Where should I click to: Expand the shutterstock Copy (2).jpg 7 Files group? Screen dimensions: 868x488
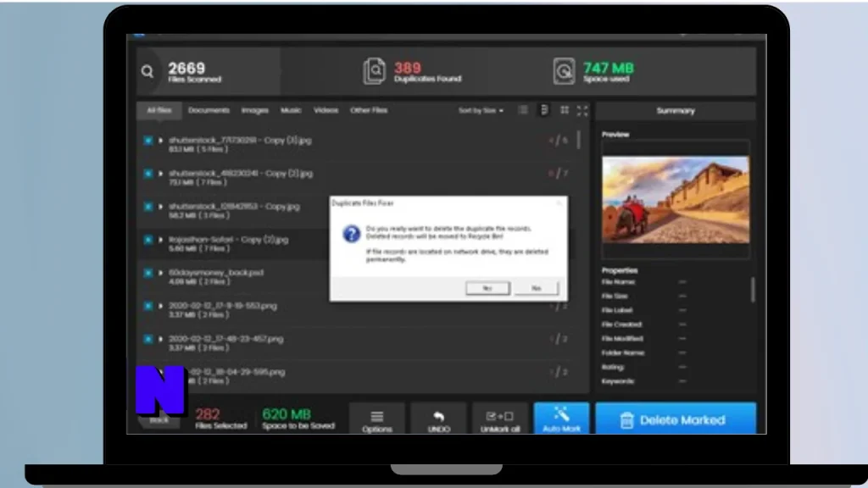coord(160,174)
